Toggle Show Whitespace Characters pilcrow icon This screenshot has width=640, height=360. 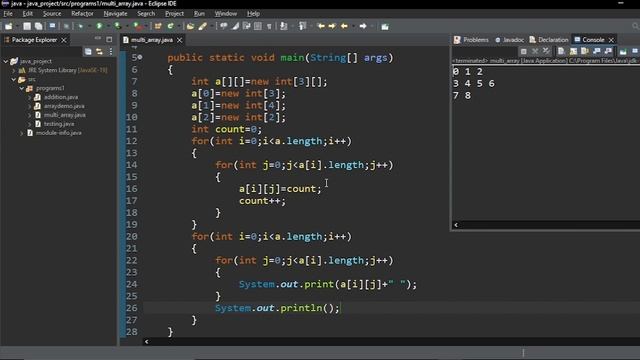(269, 26)
